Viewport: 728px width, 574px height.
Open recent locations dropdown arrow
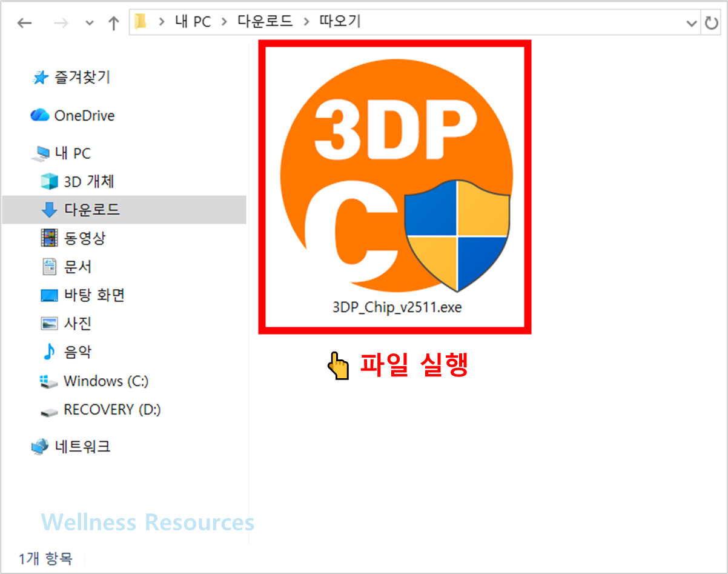click(x=90, y=24)
